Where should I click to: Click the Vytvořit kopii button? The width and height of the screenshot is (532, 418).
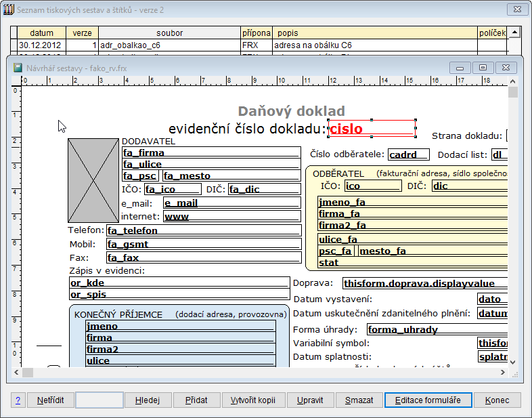pos(253,400)
